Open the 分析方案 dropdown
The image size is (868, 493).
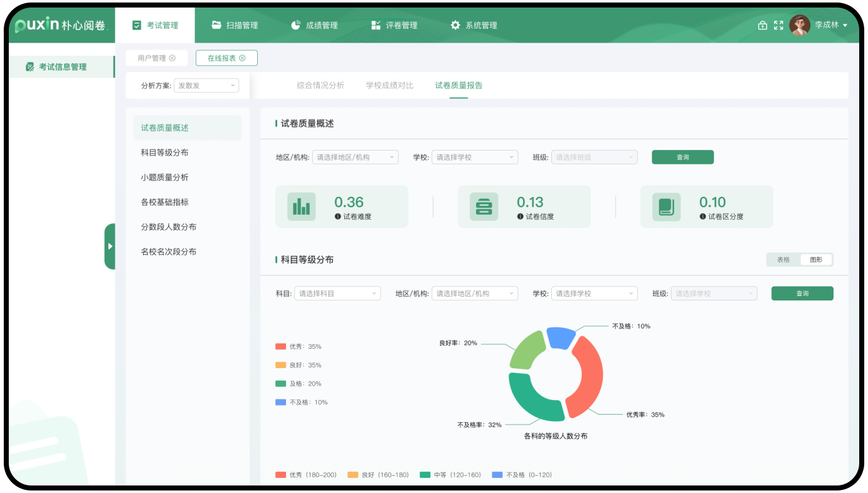[x=206, y=85]
